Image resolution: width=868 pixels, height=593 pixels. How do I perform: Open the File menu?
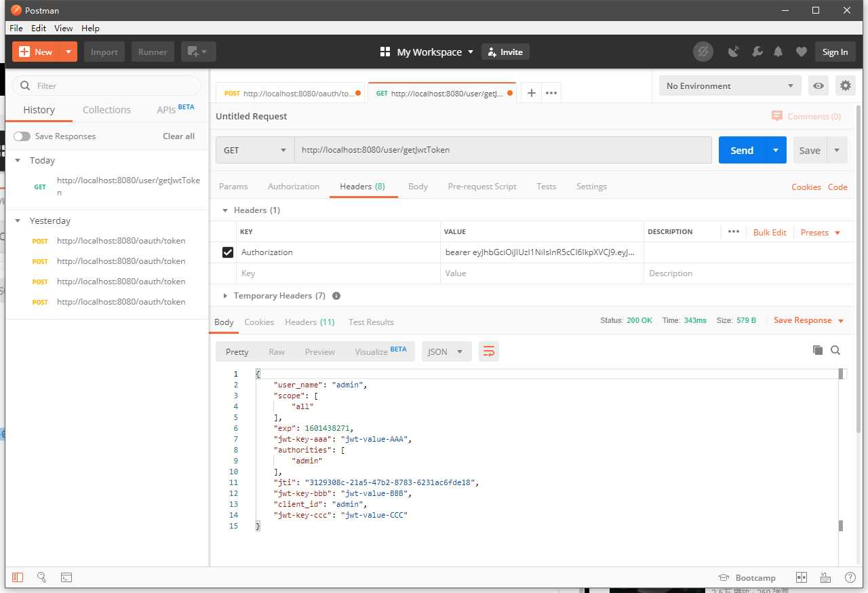16,28
